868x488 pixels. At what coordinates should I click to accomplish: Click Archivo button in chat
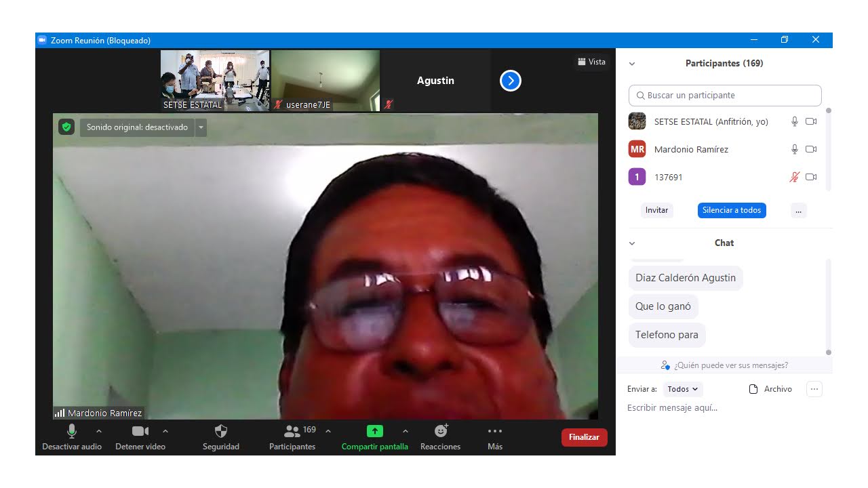(x=770, y=389)
